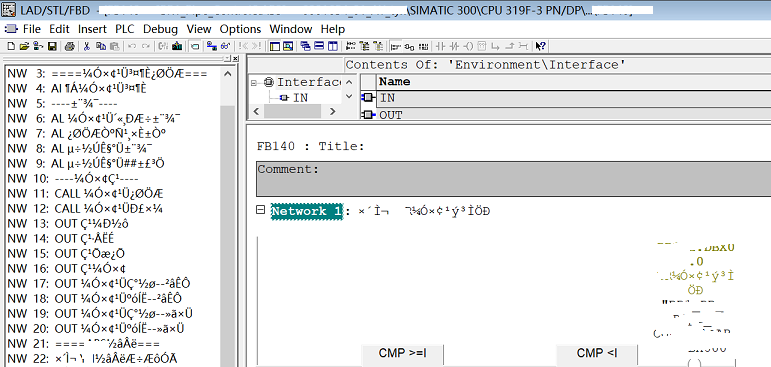771x367 pixels.
Task: Click the LAD/STL/FBD application icon
Action: [8, 9]
